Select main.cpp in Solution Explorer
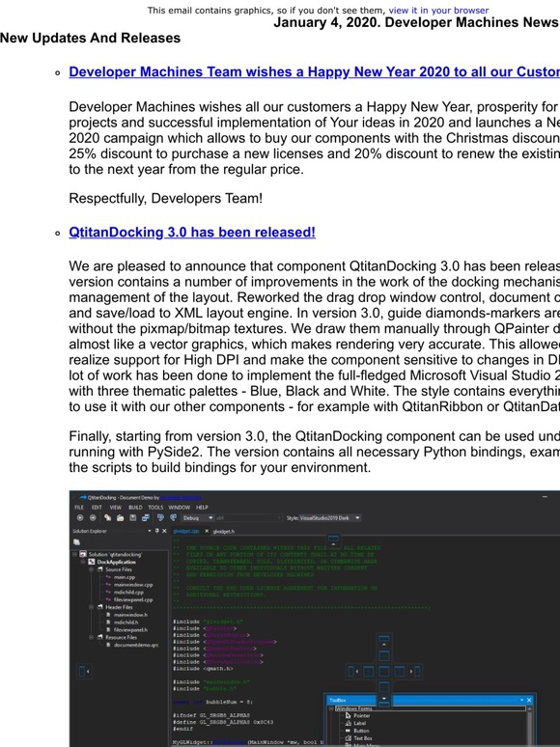The width and height of the screenshot is (560, 747). click(x=125, y=577)
